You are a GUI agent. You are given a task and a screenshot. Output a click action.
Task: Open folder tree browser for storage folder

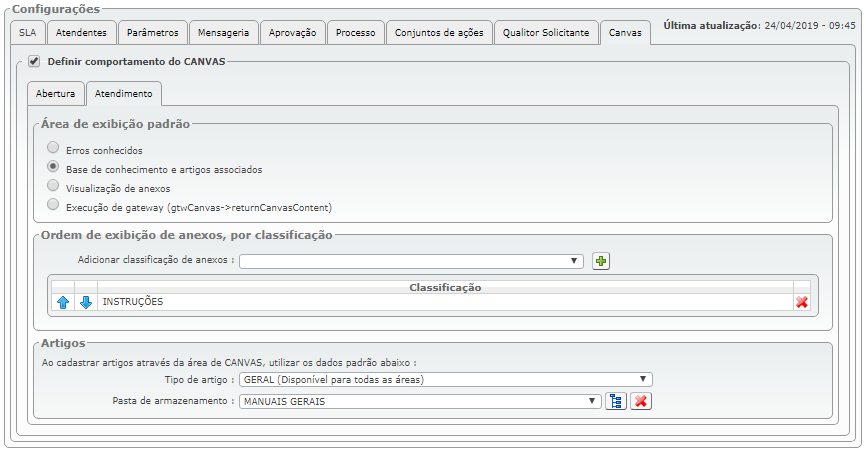(616, 401)
